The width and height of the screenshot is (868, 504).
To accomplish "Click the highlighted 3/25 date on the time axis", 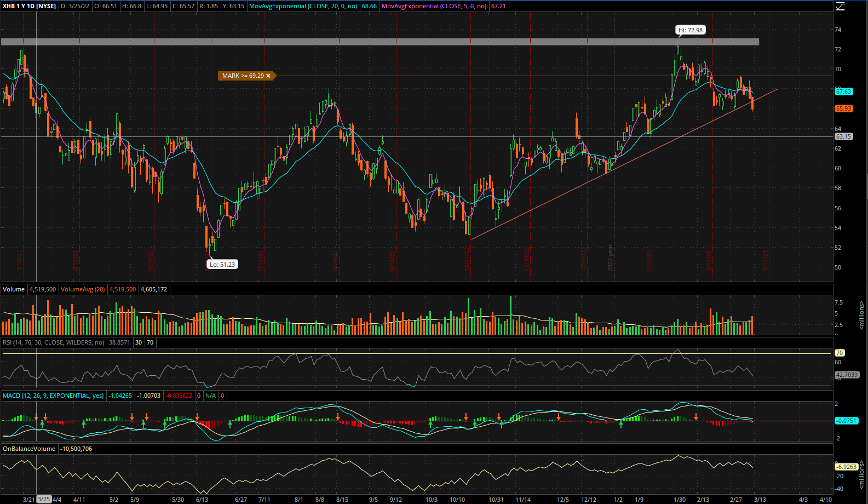I will click(44, 499).
